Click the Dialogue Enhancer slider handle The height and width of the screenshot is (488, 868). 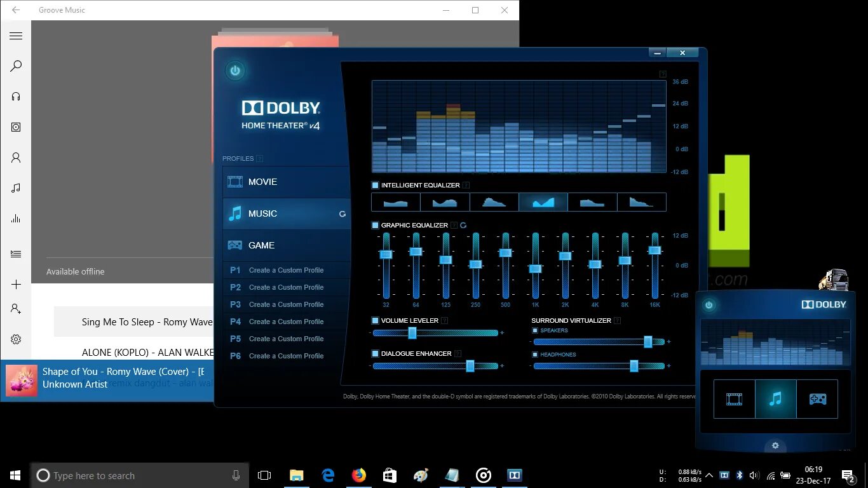(470, 366)
